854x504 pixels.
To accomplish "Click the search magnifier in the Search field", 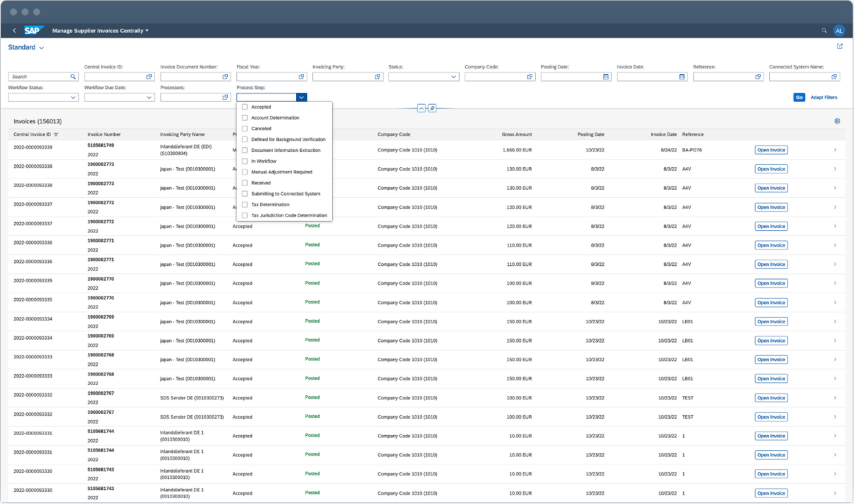I will (x=73, y=77).
